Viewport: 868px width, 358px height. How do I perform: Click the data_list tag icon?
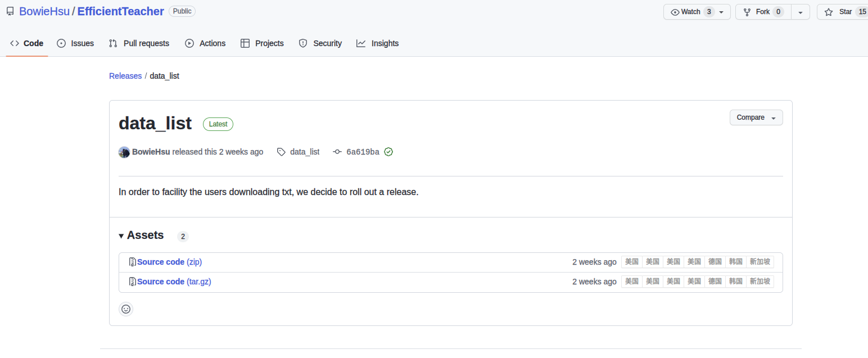(x=281, y=151)
